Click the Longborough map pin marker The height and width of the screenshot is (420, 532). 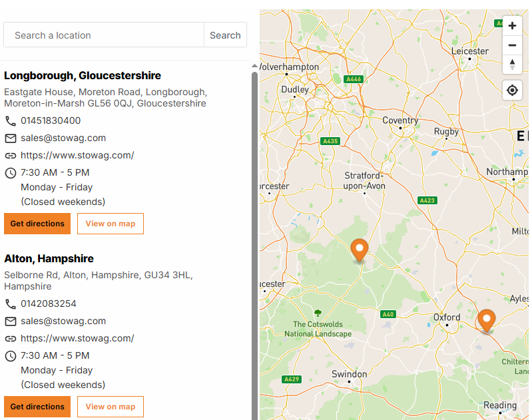360,250
